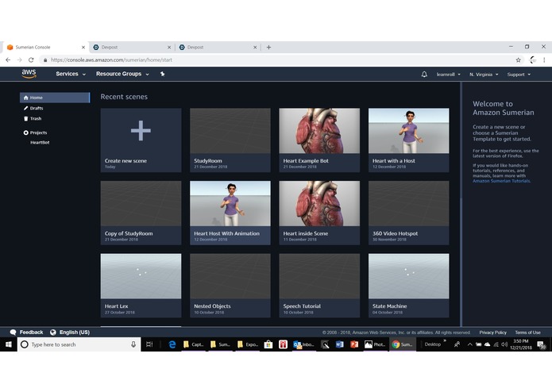Image resolution: width=552 pixels, height=392 pixels.
Task: Open the N. Virginia region selector
Action: (484, 74)
